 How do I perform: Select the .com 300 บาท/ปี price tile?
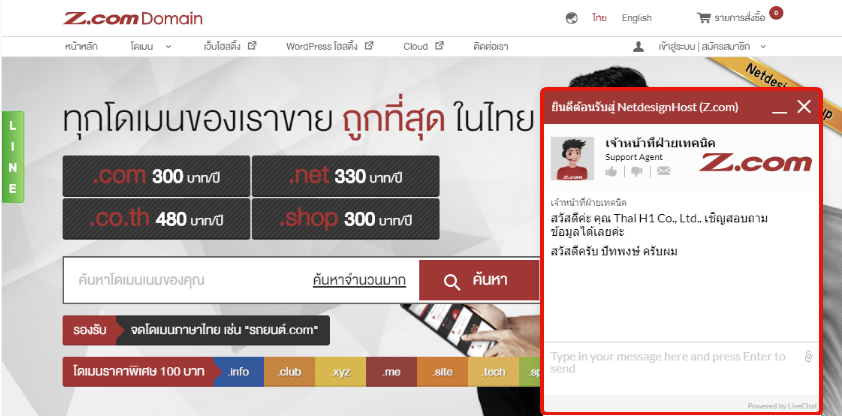point(156,176)
